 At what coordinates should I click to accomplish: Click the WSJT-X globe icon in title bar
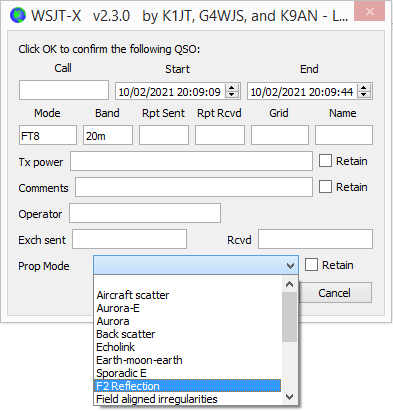click(x=18, y=15)
